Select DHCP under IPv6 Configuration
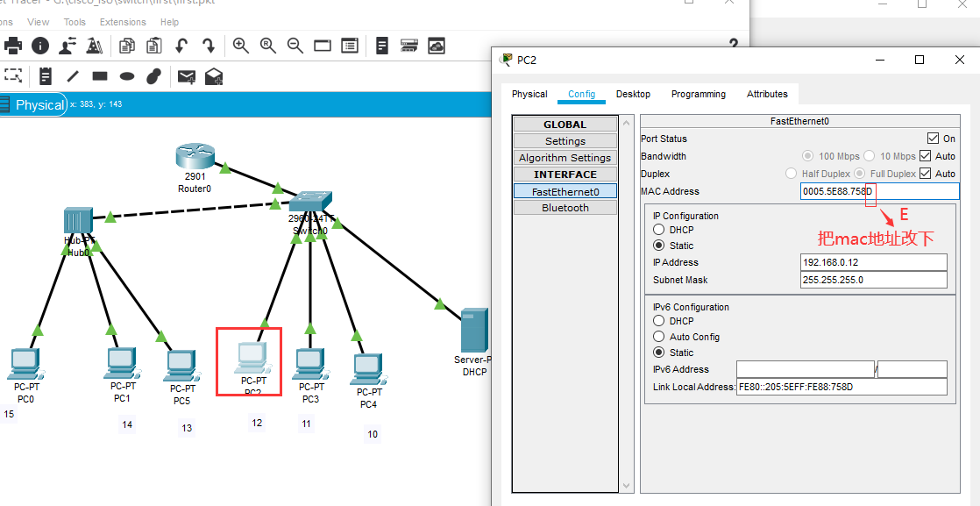The height and width of the screenshot is (506, 980). [659, 321]
